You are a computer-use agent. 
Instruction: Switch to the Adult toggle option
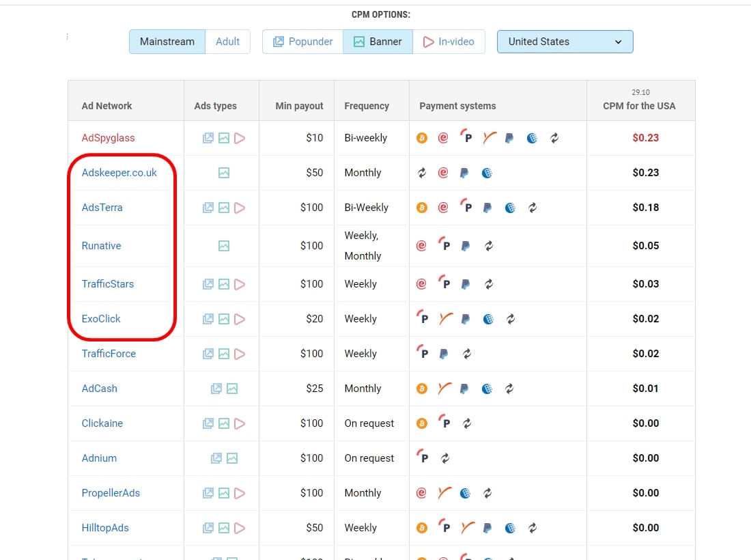click(x=227, y=42)
